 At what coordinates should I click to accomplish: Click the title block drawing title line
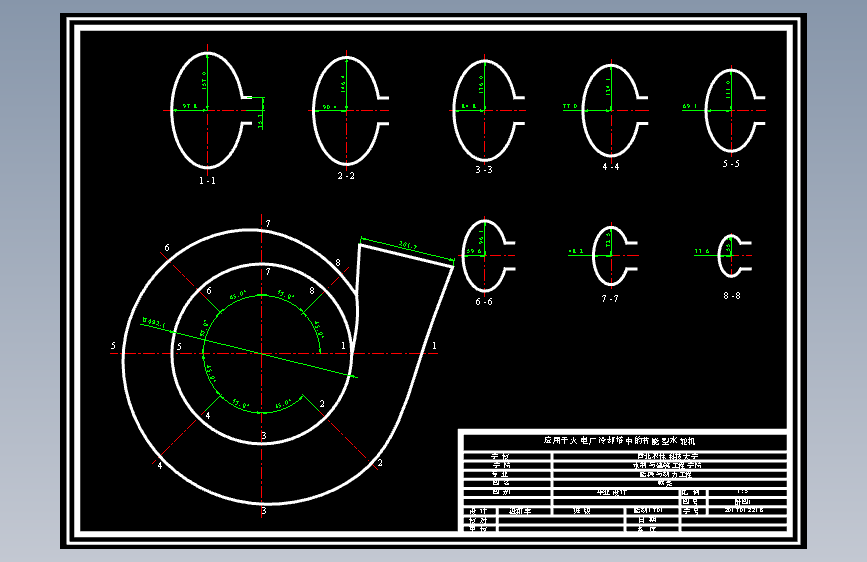point(619,441)
